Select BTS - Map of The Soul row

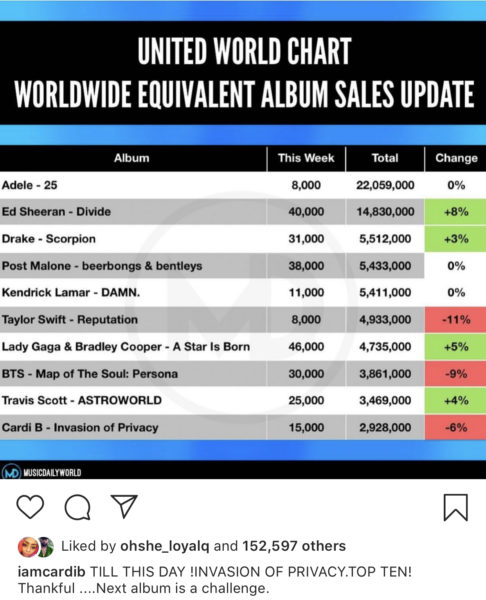243,373
